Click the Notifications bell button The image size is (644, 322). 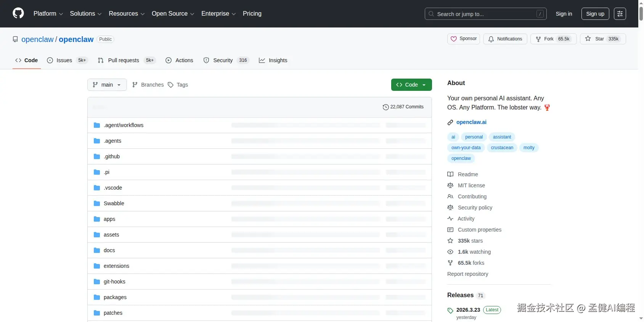tap(505, 39)
